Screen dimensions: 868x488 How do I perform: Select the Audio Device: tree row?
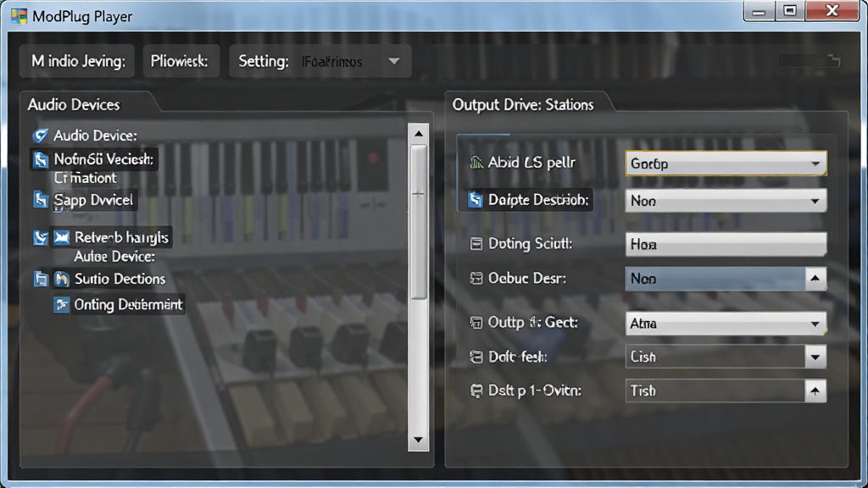[94, 136]
